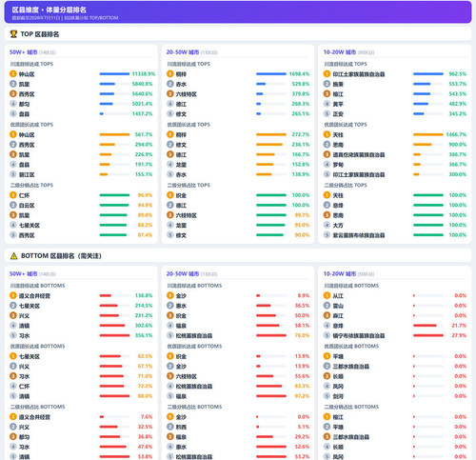Click the rank 1 badge on the 96.9% row
Image resolution: width=476 pixels, height=460 pixels.
(x=13, y=195)
